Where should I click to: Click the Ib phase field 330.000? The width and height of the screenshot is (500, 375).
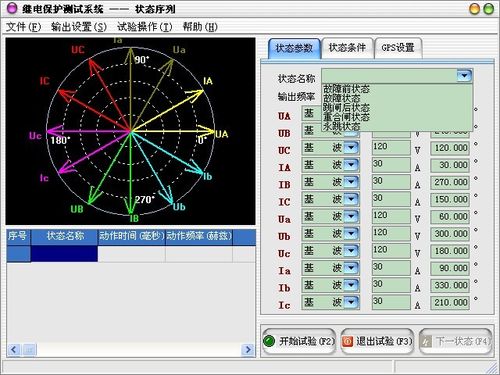(450, 285)
